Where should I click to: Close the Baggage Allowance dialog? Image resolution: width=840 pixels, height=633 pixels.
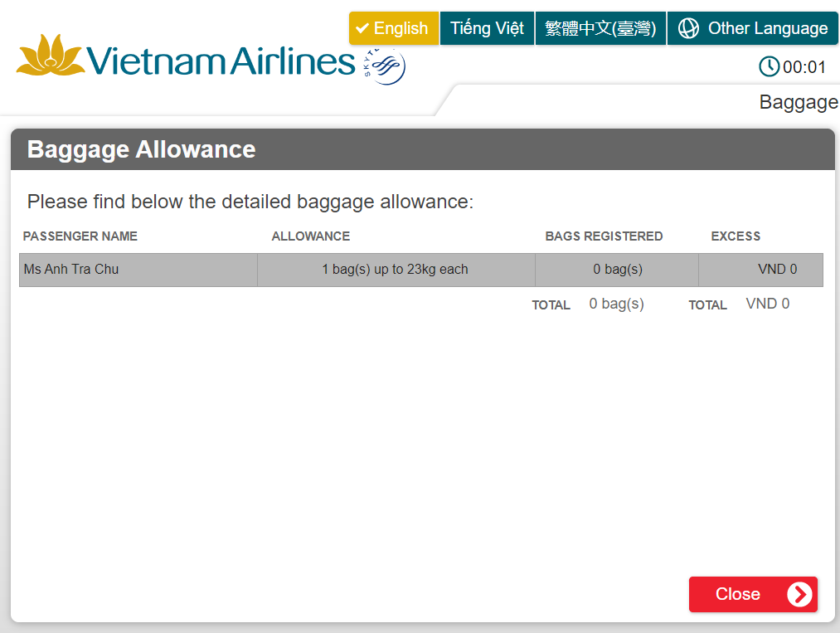point(752,594)
